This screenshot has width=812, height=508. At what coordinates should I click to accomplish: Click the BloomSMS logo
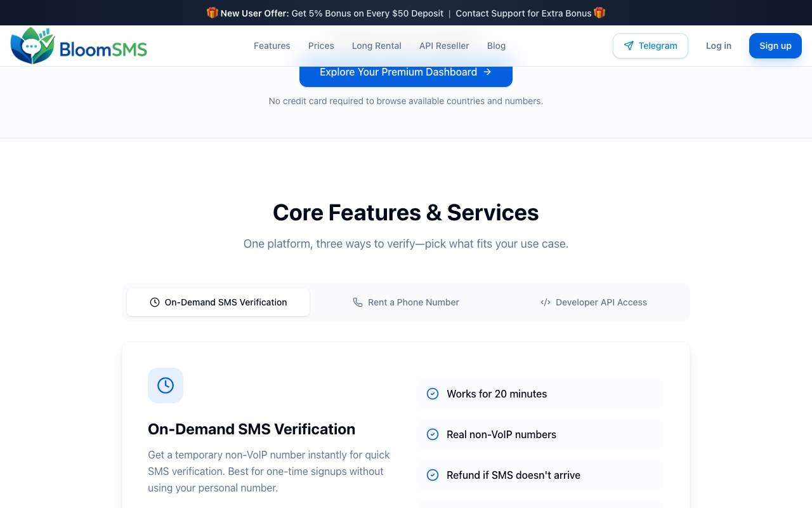(x=79, y=46)
